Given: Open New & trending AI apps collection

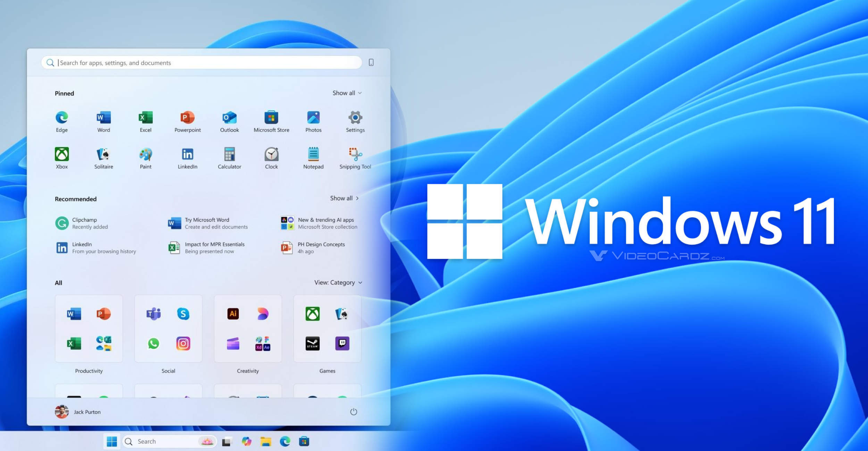Looking at the screenshot, I should pyautogui.click(x=319, y=223).
